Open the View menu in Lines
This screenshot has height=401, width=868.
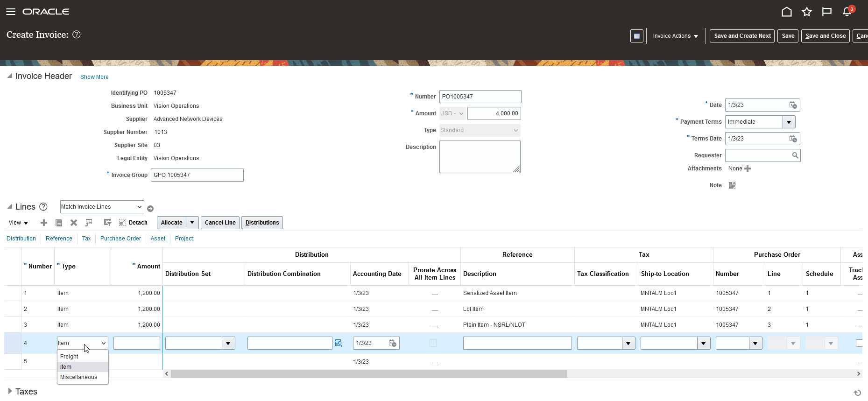point(18,223)
